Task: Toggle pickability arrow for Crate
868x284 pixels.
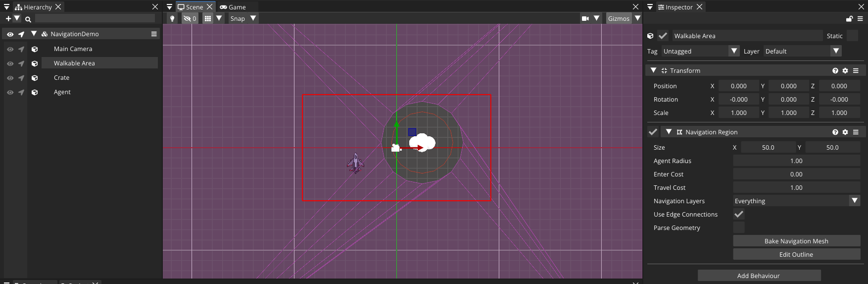Action: coord(21,78)
